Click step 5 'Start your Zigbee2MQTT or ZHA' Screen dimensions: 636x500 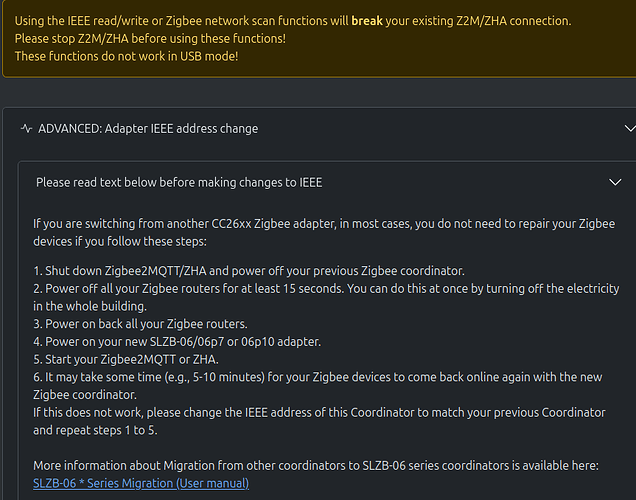126,360
